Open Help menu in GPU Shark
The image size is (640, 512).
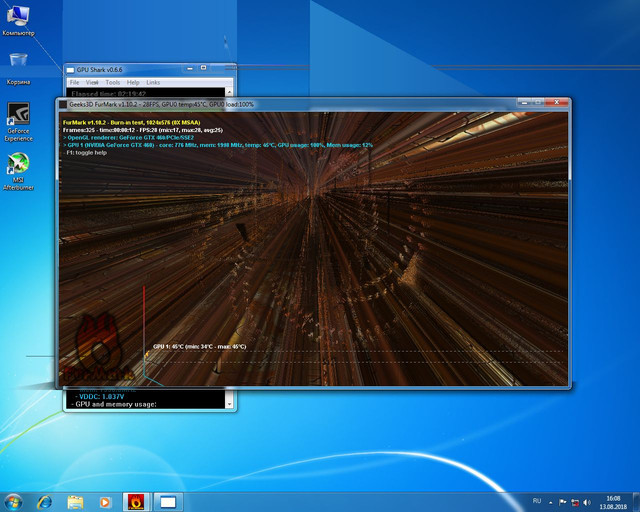pos(133,82)
